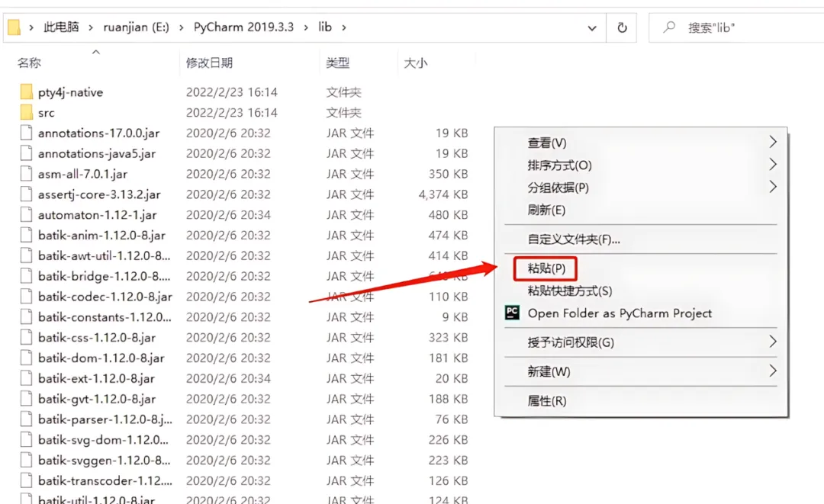Click 2020/2/6 20:34 date of automaton-1.12-1.jar
The width and height of the screenshot is (824, 504).
click(228, 215)
